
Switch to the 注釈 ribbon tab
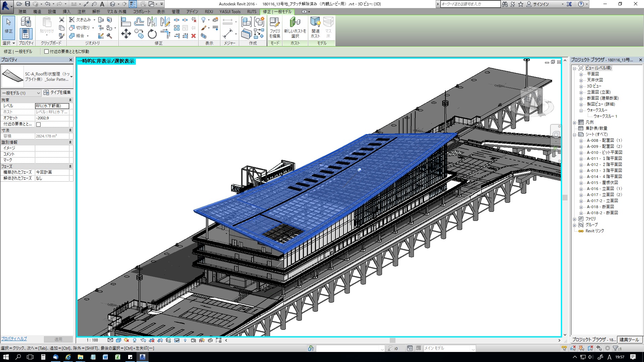point(82,11)
